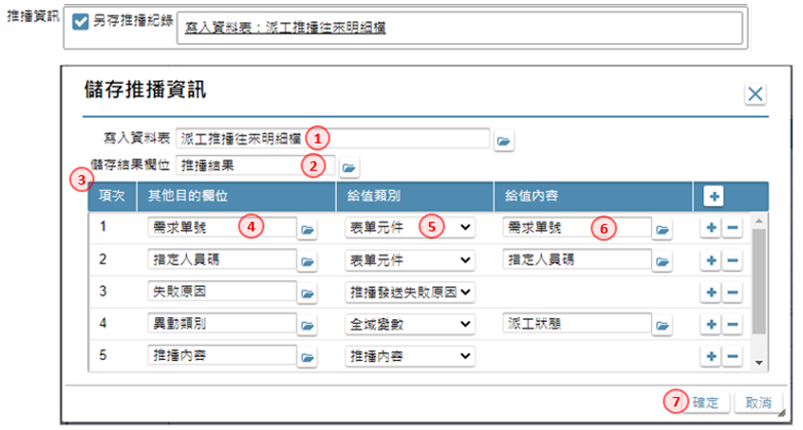Add a row after row 3 失敗原因
803x430 pixels.
711,292
